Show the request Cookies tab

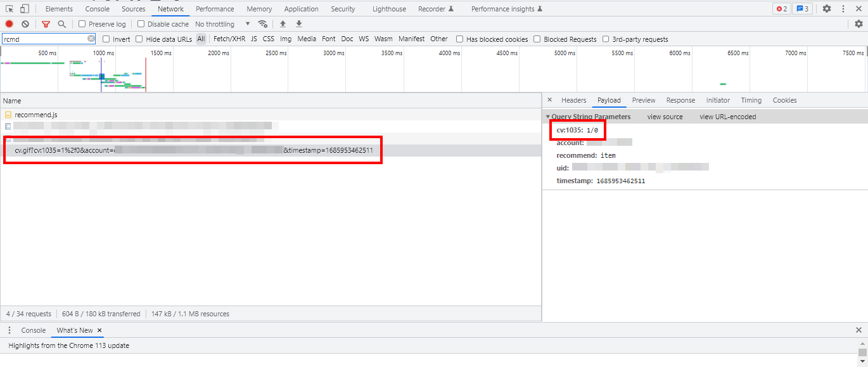point(784,100)
